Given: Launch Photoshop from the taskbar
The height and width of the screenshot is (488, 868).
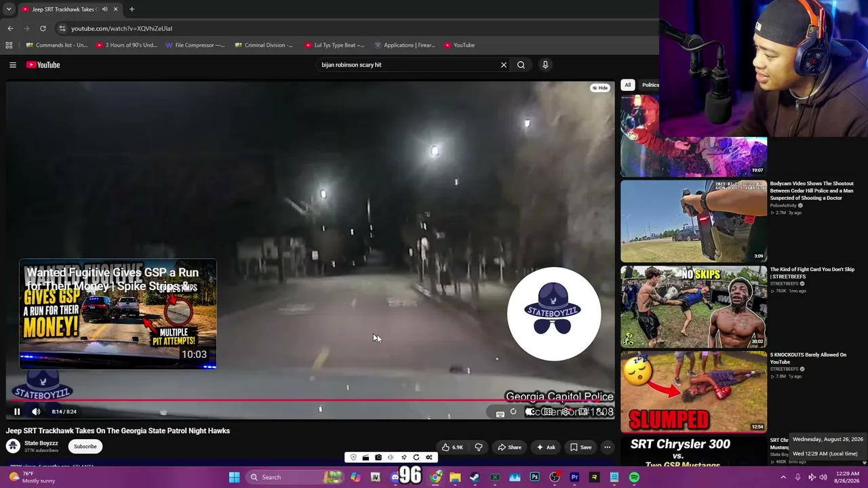Looking at the screenshot, I should [x=534, y=477].
